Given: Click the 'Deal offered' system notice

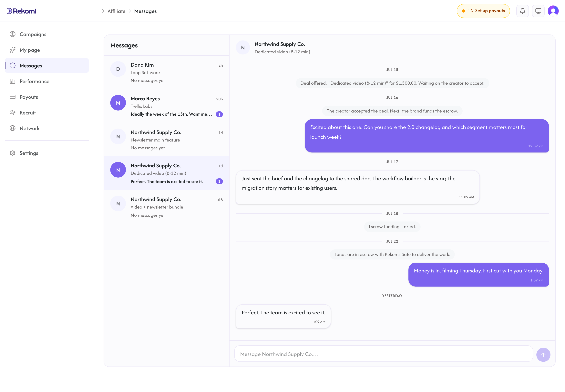Looking at the screenshot, I should coord(392,83).
